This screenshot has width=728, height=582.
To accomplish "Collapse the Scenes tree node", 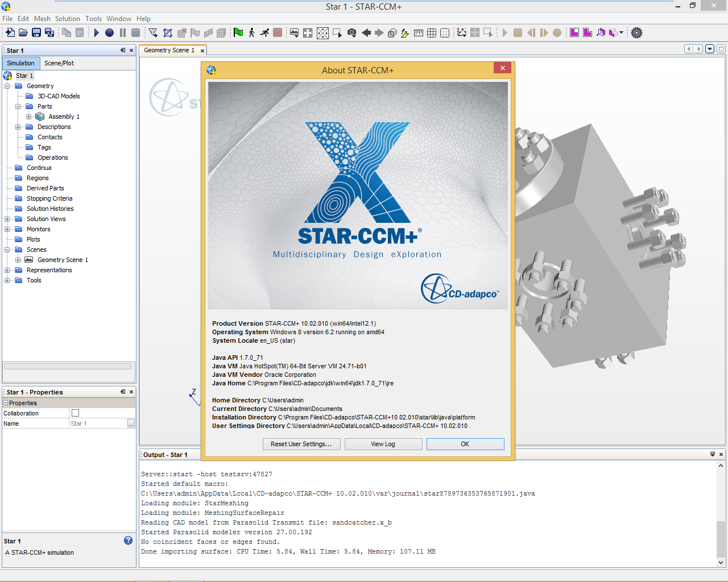I will pos(7,250).
